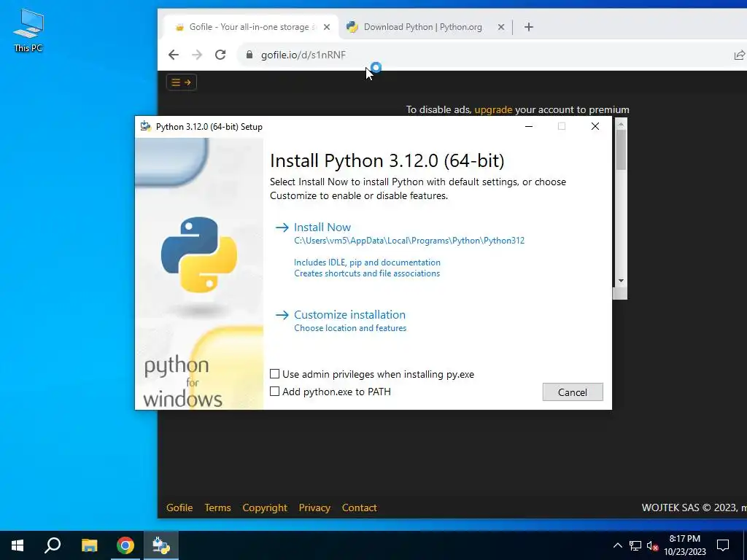Open the Contact footer link

(359, 507)
